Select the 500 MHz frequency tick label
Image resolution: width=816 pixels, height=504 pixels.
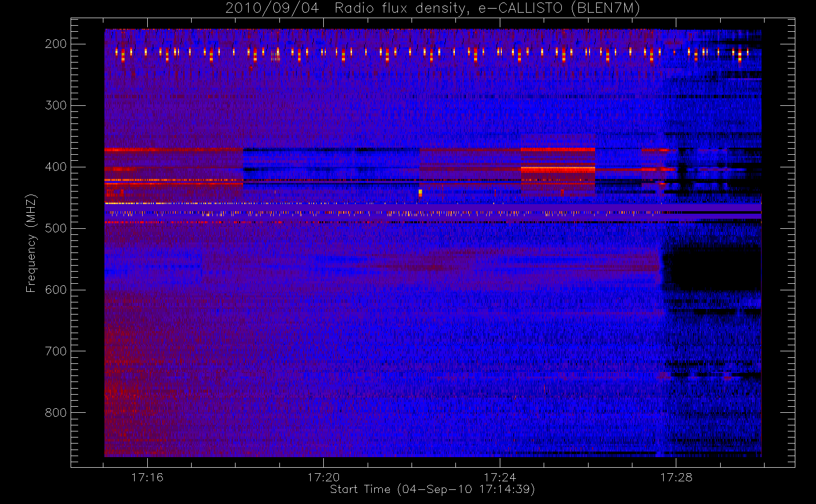(x=56, y=228)
